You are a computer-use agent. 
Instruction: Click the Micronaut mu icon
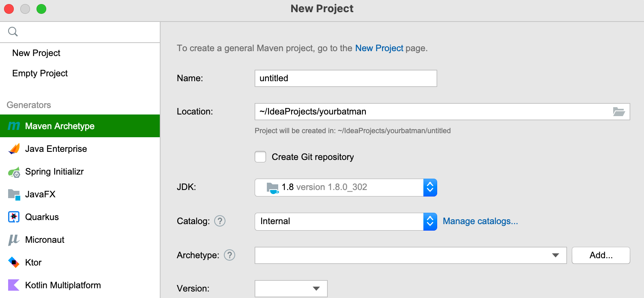[14, 240]
